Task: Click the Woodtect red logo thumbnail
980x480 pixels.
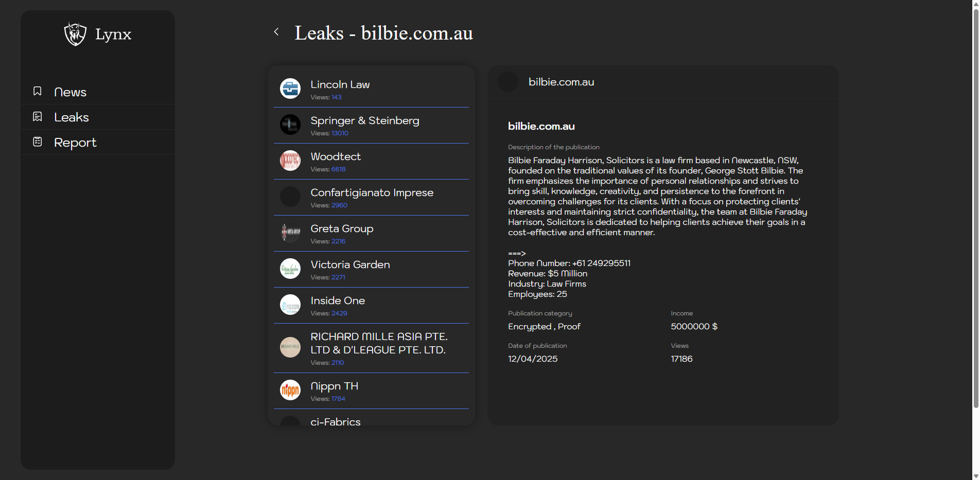Action: 290,161
